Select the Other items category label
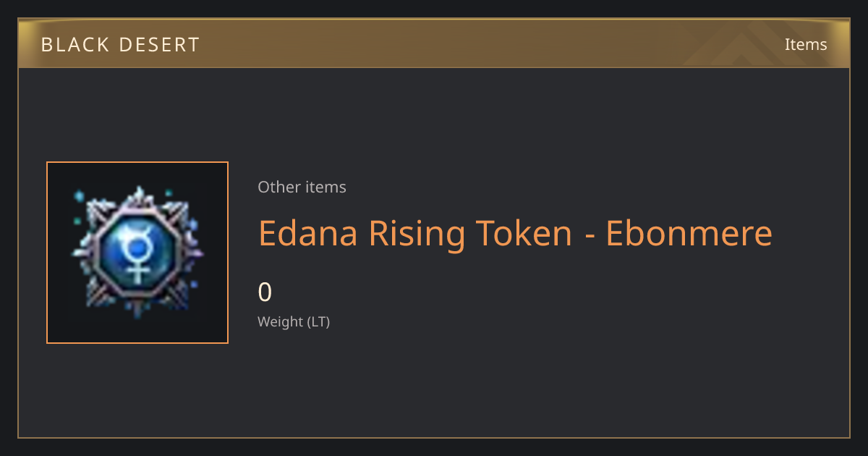868x456 pixels. (302, 187)
